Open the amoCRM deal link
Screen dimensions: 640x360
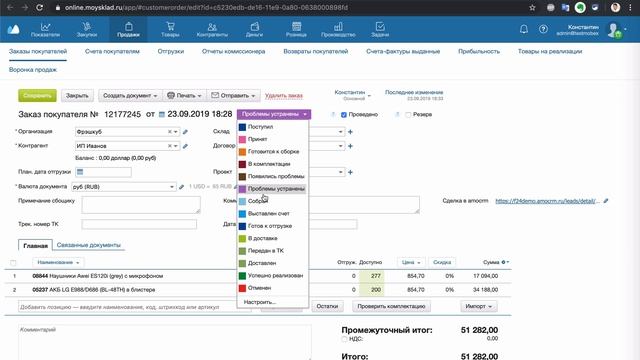pyautogui.click(x=547, y=201)
